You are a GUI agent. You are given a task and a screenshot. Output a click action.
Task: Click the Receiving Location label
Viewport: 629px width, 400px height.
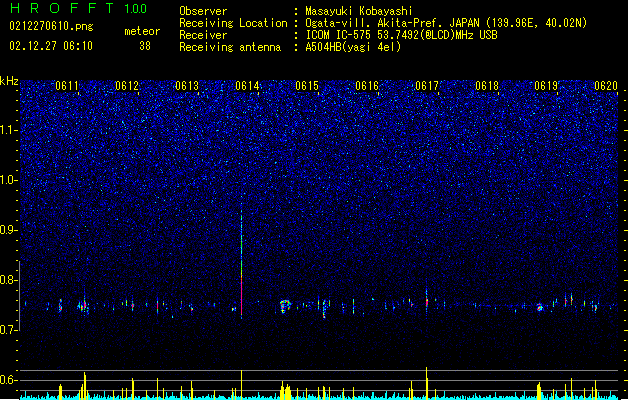pyautogui.click(x=233, y=23)
